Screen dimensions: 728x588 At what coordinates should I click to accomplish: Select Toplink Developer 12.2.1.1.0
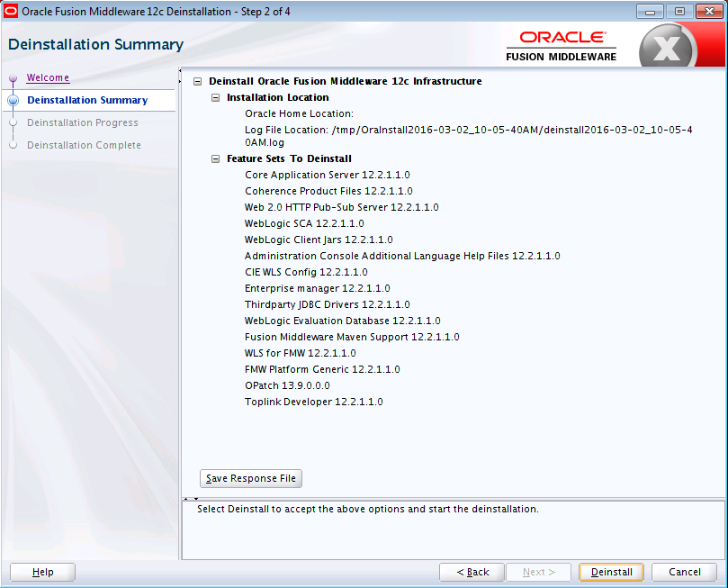pos(314,403)
